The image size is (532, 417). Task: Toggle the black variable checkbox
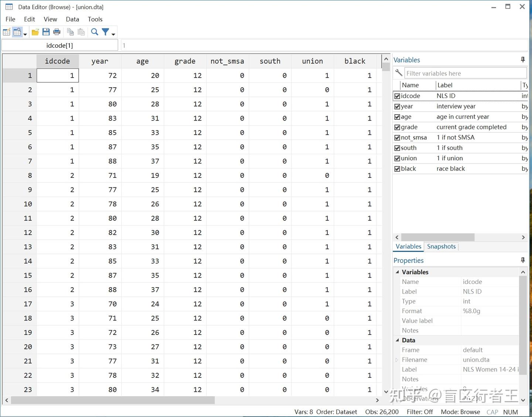click(x=397, y=169)
